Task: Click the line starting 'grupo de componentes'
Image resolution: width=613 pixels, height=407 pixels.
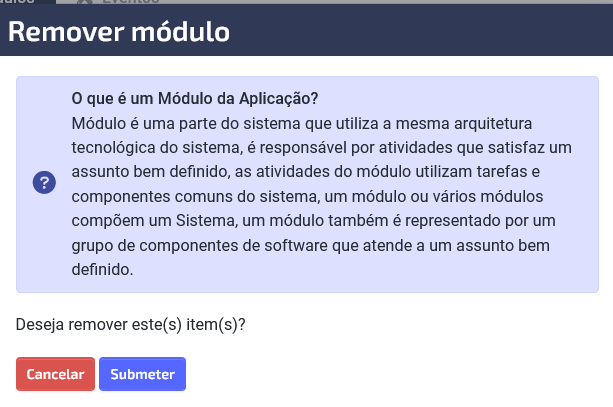Action: 310,246
